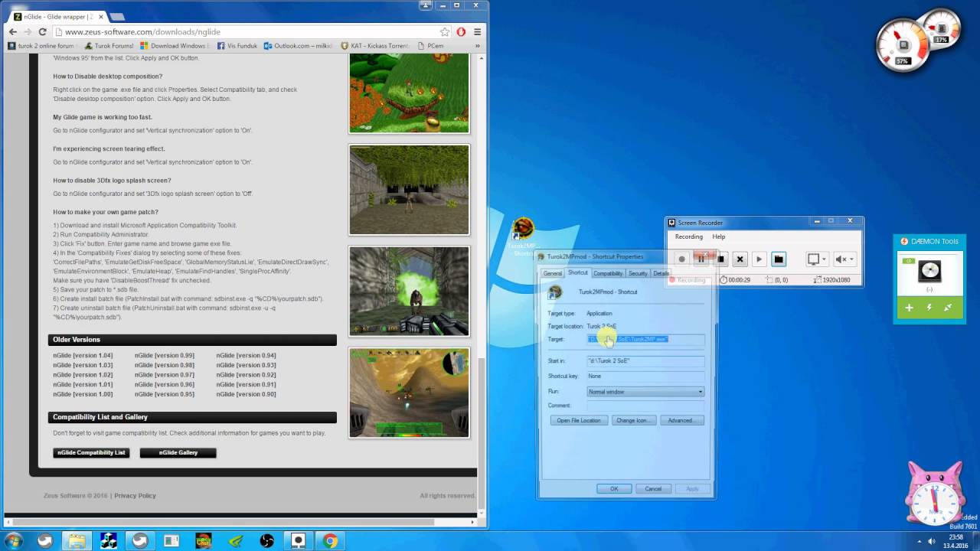Click the Start in field in Shortcut Properties

(x=645, y=360)
